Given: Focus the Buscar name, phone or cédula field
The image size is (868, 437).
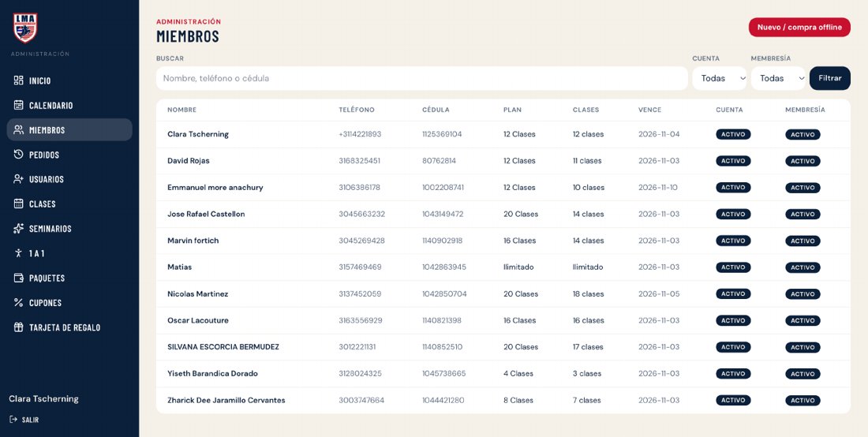Looking at the screenshot, I should click(x=422, y=78).
